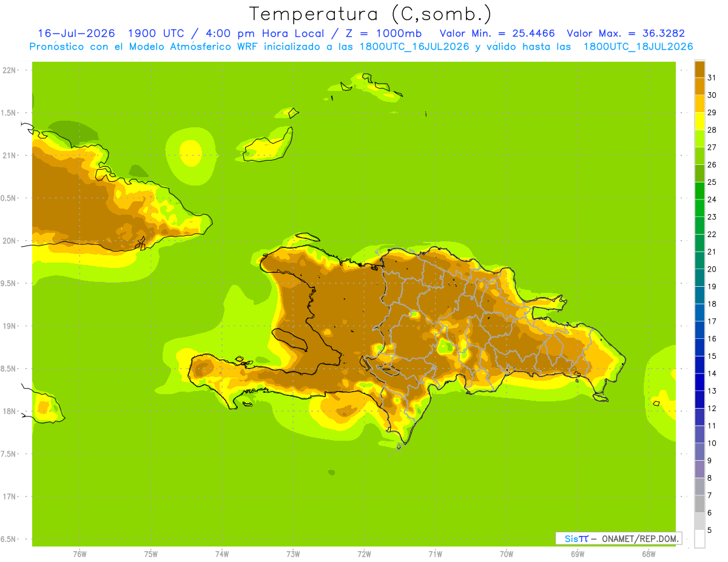Select the date text "16-Jul-2026"
The width and height of the screenshot is (728, 562).
coord(76,33)
